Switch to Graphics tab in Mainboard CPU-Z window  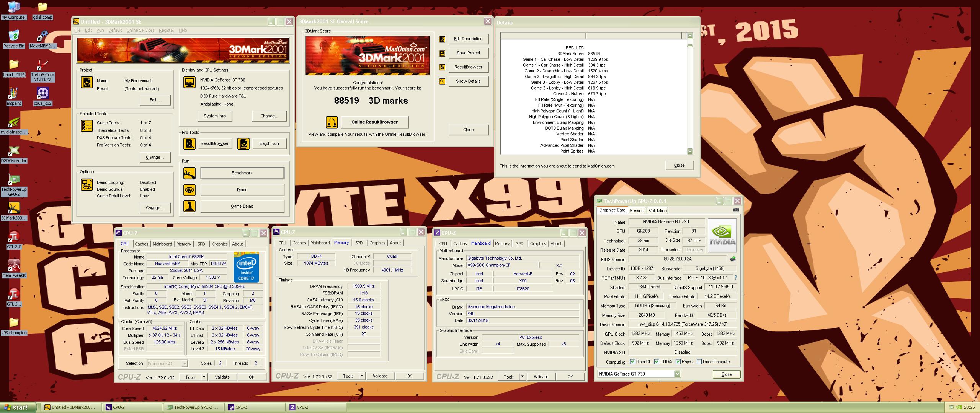coord(538,244)
